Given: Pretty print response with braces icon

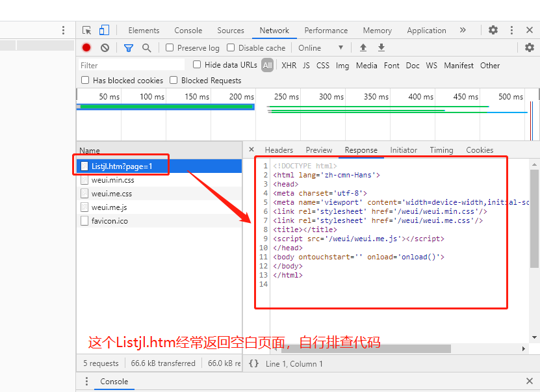Looking at the screenshot, I should coord(254,363).
